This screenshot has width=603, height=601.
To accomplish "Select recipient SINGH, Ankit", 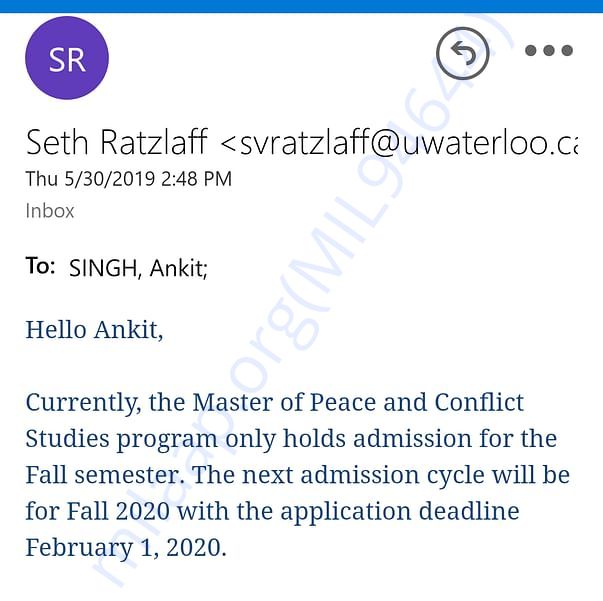I will pos(138,268).
